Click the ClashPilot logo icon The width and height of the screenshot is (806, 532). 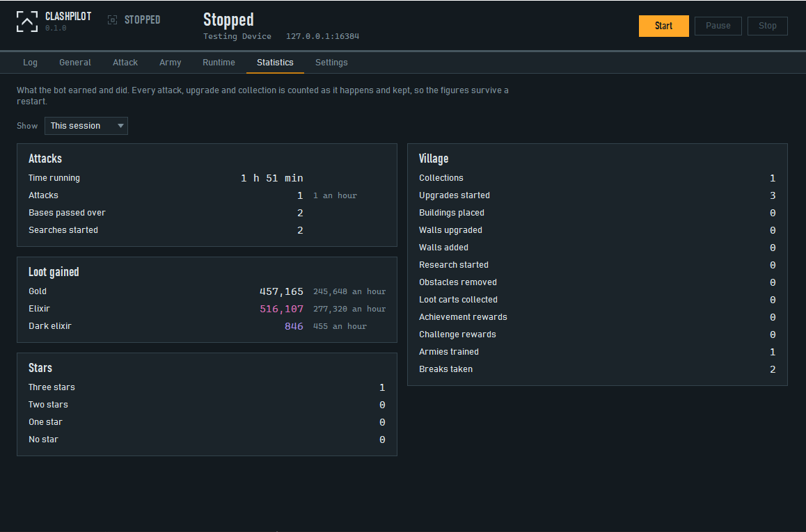click(x=26, y=22)
